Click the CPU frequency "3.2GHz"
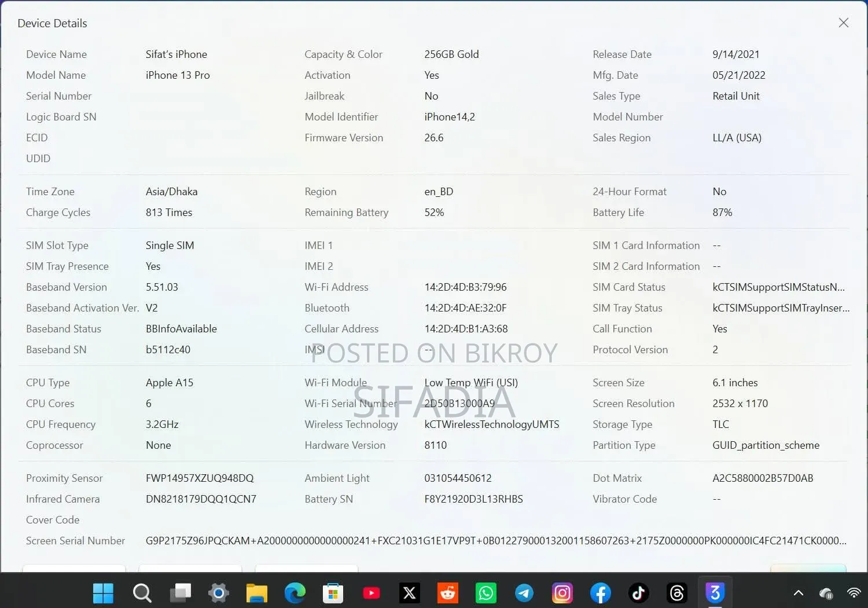The height and width of the screenshot is (608, 868). [x=162, y=424]
